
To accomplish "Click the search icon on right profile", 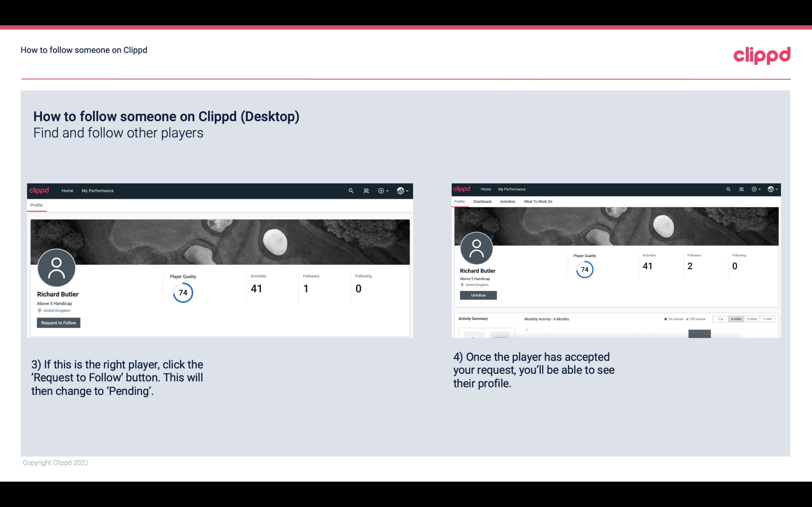I will [x=728, y=189].
